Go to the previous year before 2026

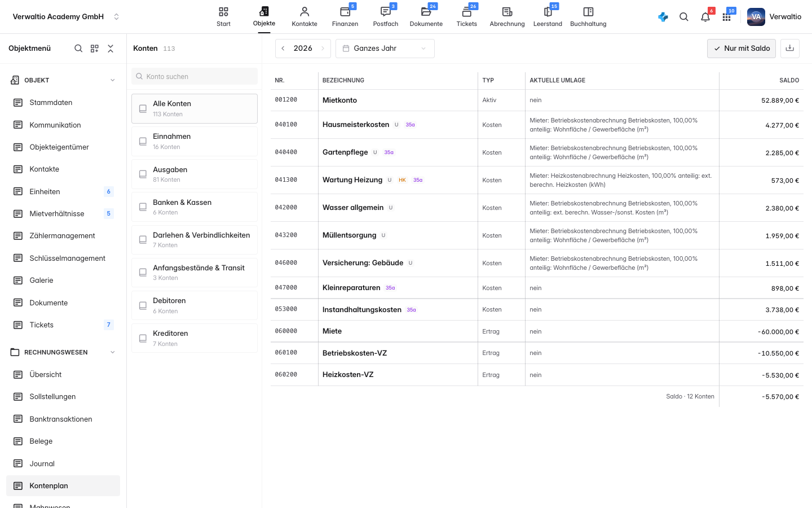click(x=283, y=49)
